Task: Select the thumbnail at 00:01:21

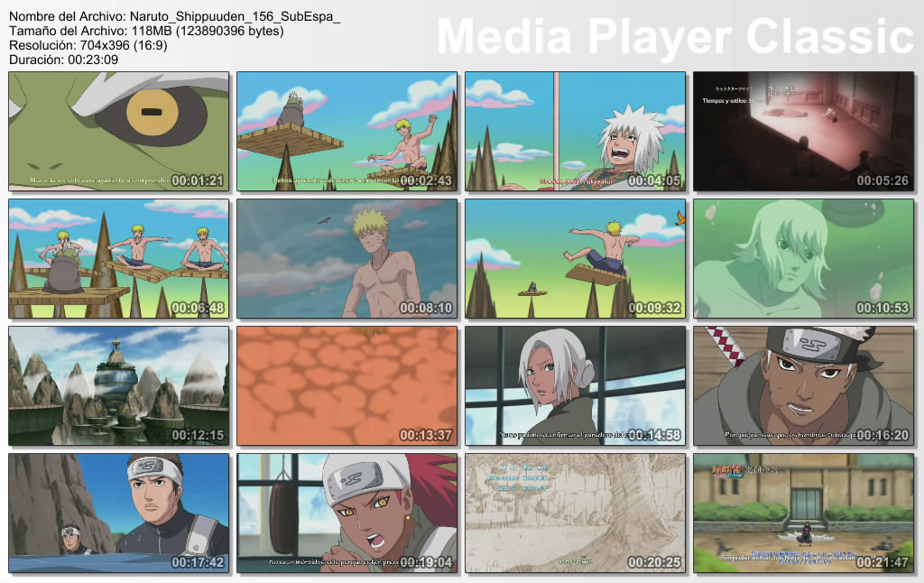Action: (118, 132)
